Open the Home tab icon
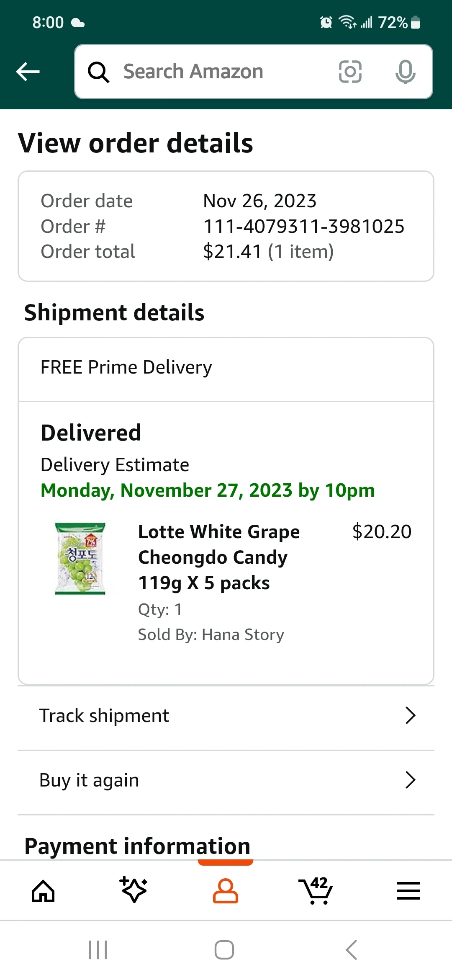 tap(44, 890)
